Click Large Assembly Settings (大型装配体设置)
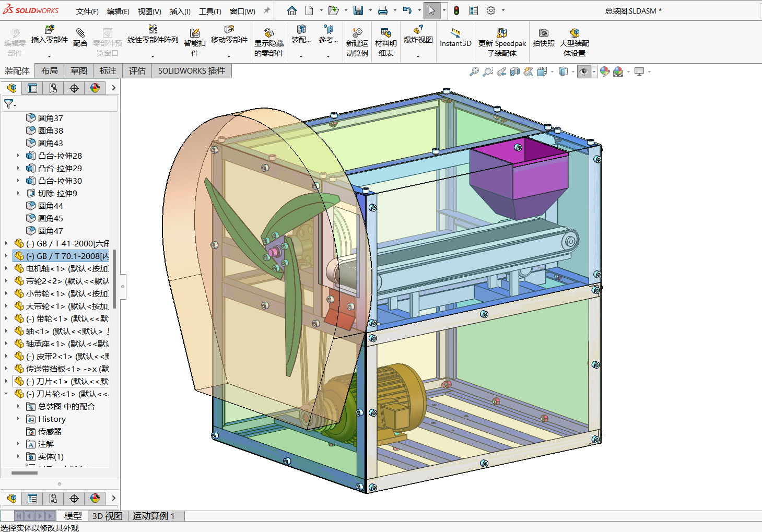The height and width of the screenshot is (532, 762). pyautogui.click(x=575, y=42)
